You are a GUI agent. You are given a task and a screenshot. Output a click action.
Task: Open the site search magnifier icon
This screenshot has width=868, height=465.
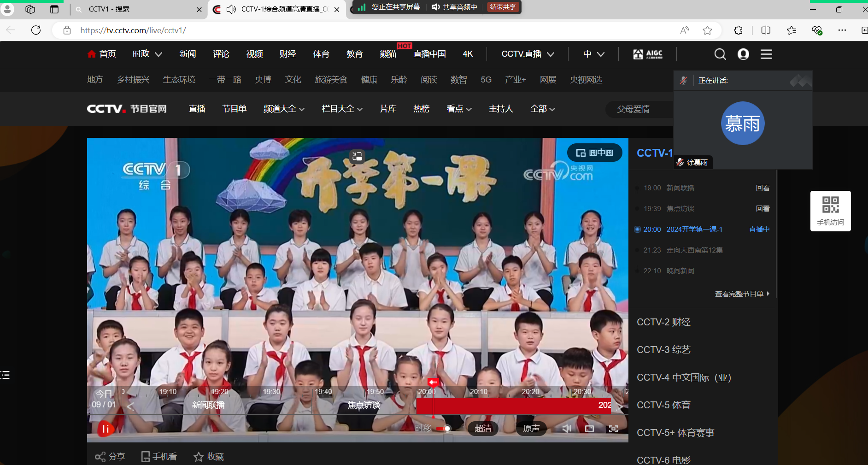[x=720, y=54]
